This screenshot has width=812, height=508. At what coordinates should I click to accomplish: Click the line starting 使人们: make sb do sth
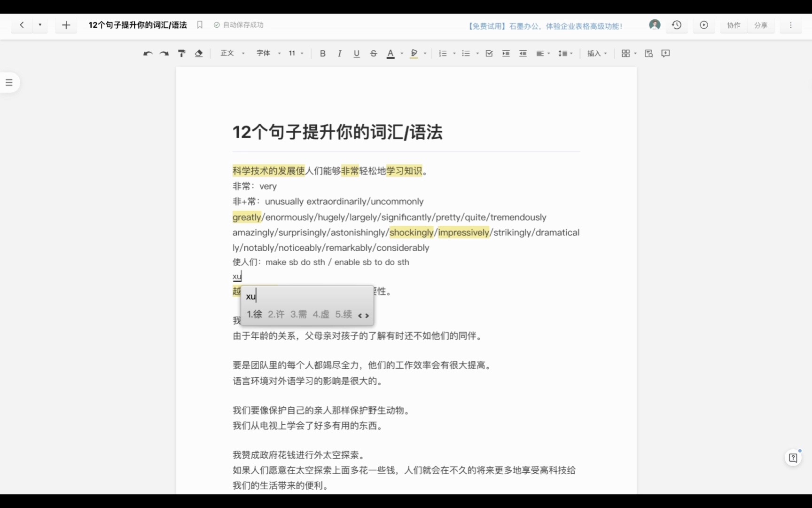click(x=321, y=262)
